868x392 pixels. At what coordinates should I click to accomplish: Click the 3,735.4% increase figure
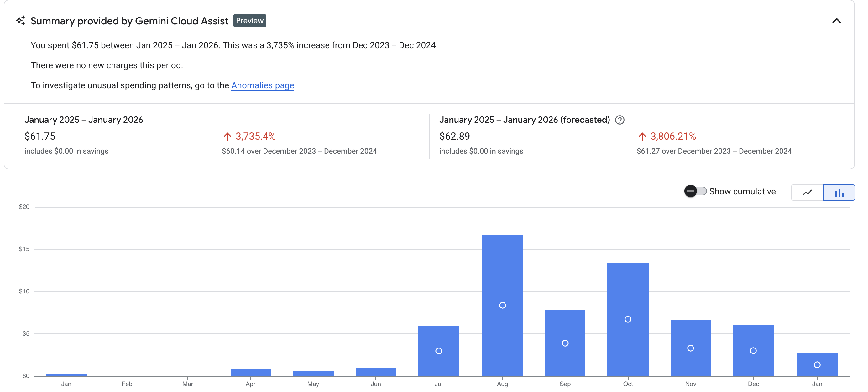255,136
